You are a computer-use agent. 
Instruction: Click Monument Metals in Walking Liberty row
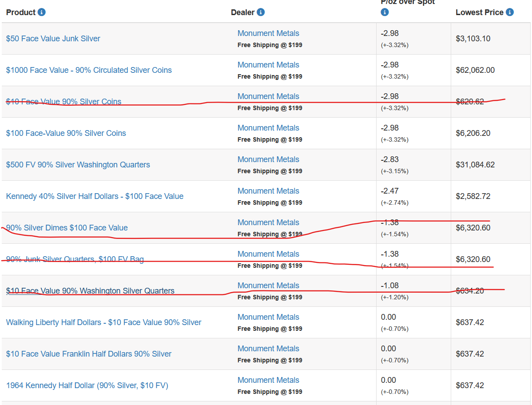click(268, 317)
